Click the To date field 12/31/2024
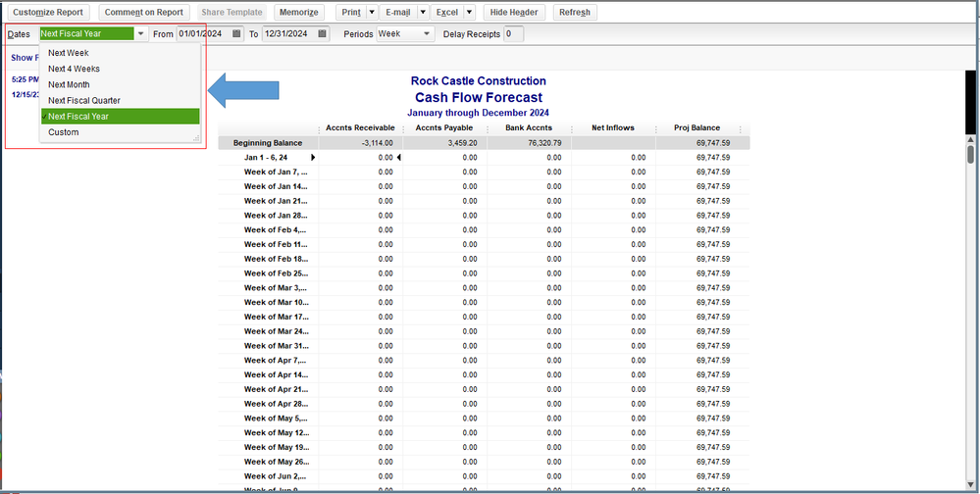The height and width of the screenshot is (494, 980). 288,33
